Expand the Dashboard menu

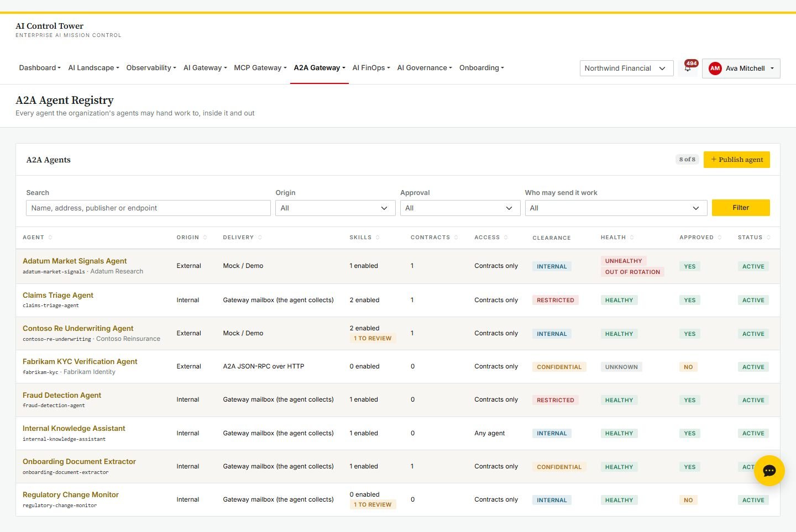(x=40, y=68)
